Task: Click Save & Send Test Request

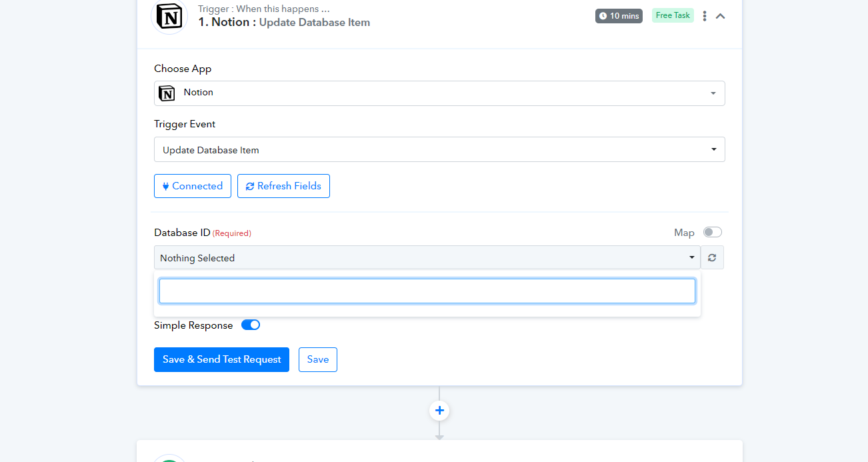Action: pyautogui.click(x=221, y=359)
